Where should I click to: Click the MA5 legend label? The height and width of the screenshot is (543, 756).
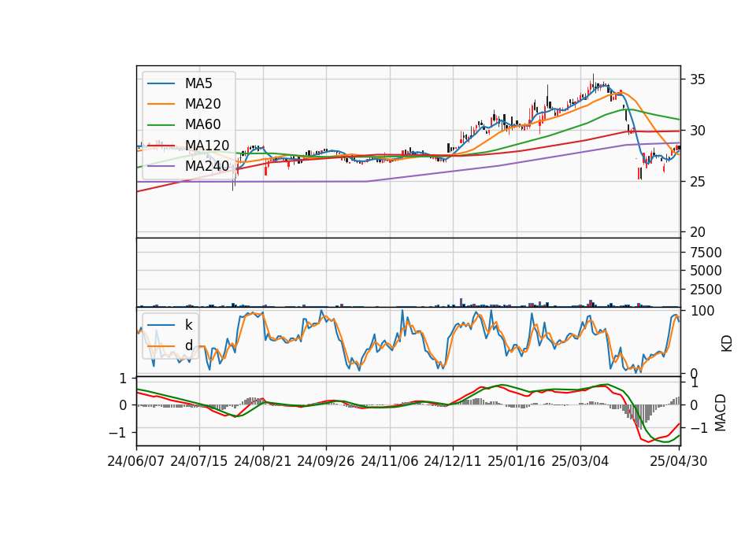(198, 83)
